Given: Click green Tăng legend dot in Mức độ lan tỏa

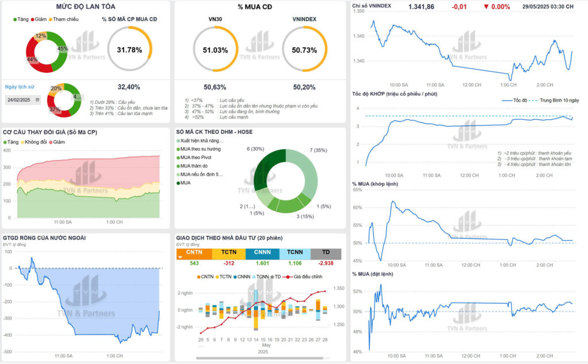Looking at the screenshot, I should pyautogui.click(x=15, y=19).
